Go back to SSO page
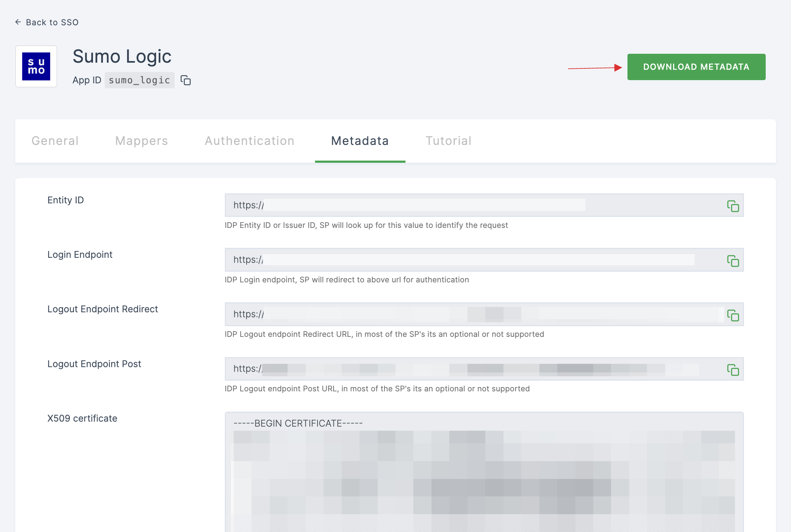The width and height of the screenshot is (791, 532). 47,22
